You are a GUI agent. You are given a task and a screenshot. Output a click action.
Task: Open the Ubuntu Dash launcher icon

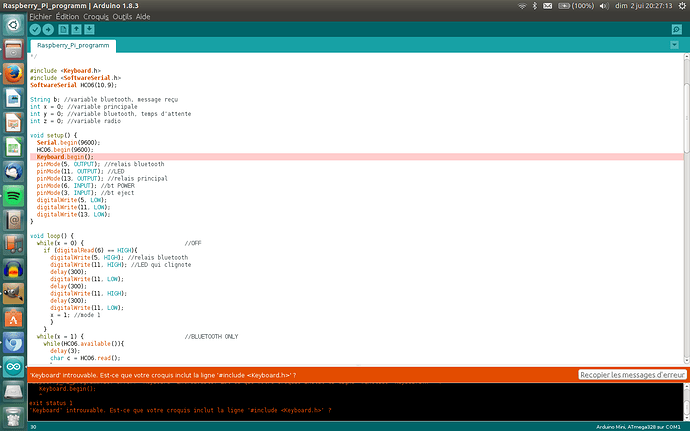point(13,25)
